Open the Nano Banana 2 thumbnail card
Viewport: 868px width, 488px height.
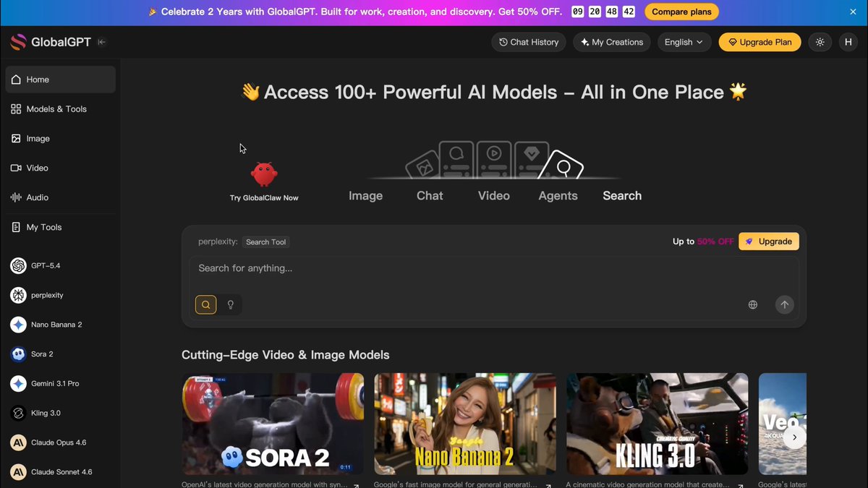(x=465, y=424)
